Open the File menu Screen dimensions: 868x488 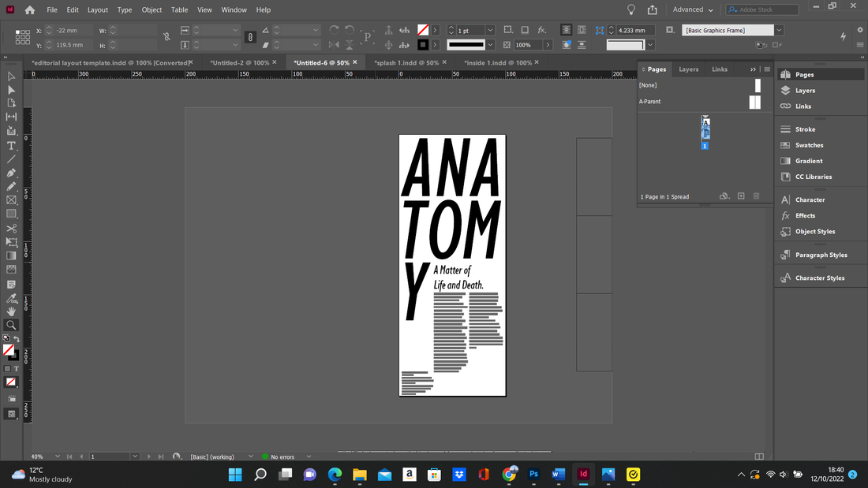pos(52,10)
